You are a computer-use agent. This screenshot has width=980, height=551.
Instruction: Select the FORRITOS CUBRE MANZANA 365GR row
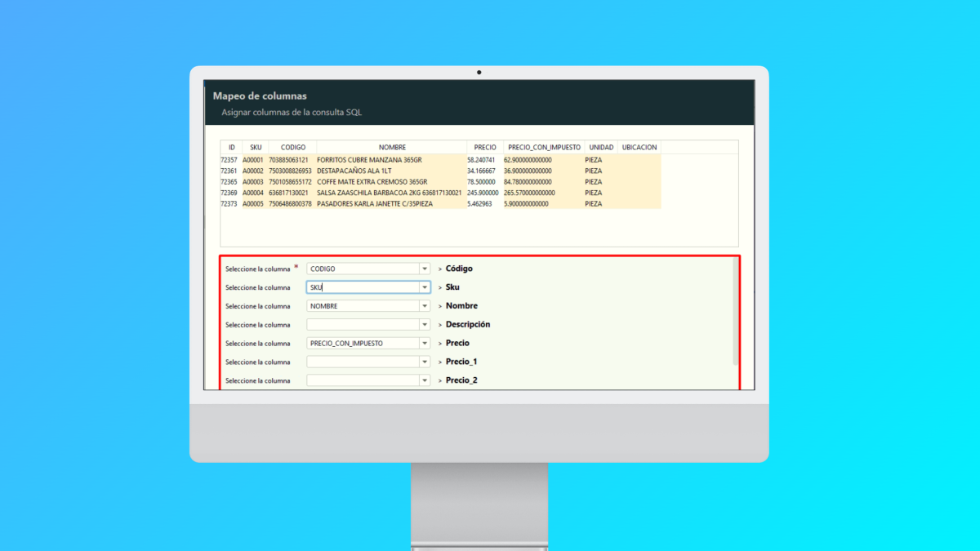pyautogui.click(x=369, y=160)
